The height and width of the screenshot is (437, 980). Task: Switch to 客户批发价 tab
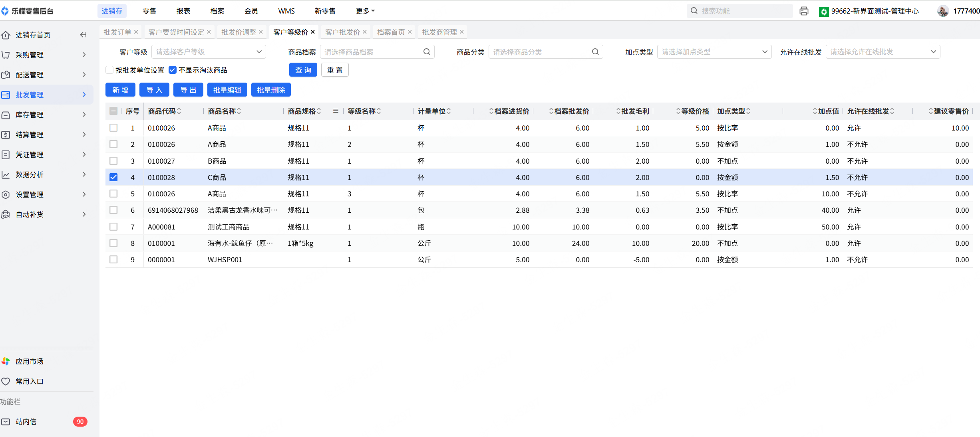pos(342,32)
